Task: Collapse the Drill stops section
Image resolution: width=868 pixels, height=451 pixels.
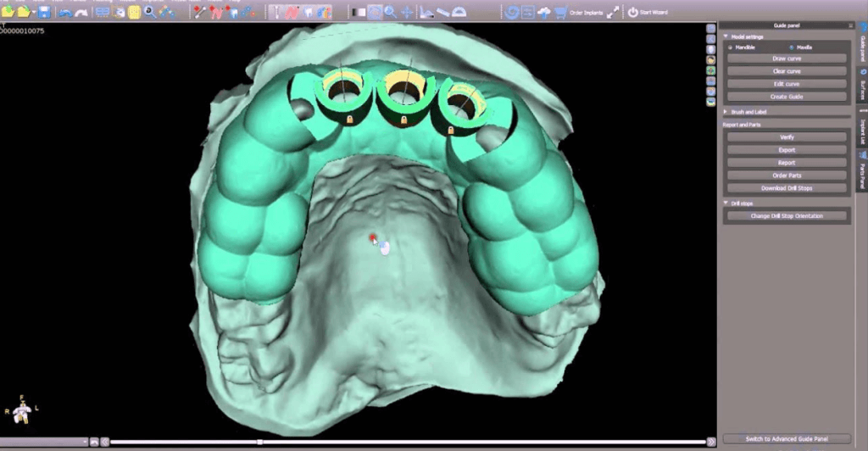Action: [726, 203]
